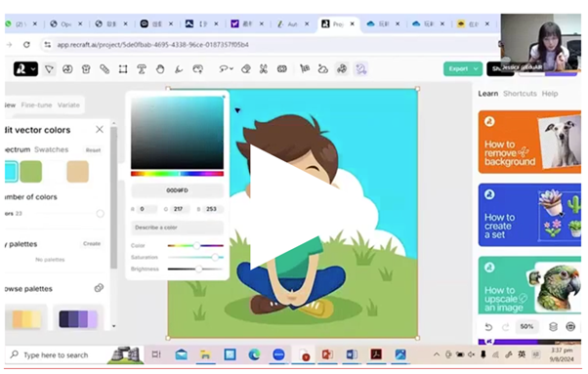This screenshot has width=588, height=374.
Task: Click the redo arrow icon
Action: pos(506,327)
